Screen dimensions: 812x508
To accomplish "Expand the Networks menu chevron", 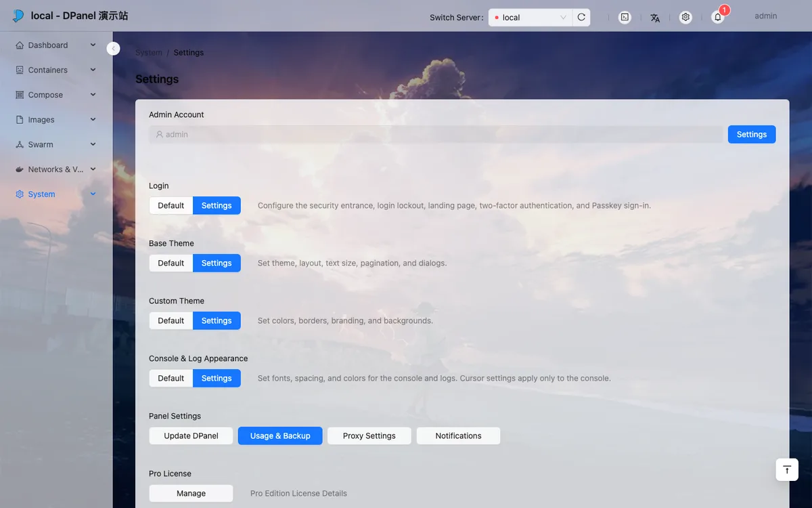I will [x=93, y=169].
